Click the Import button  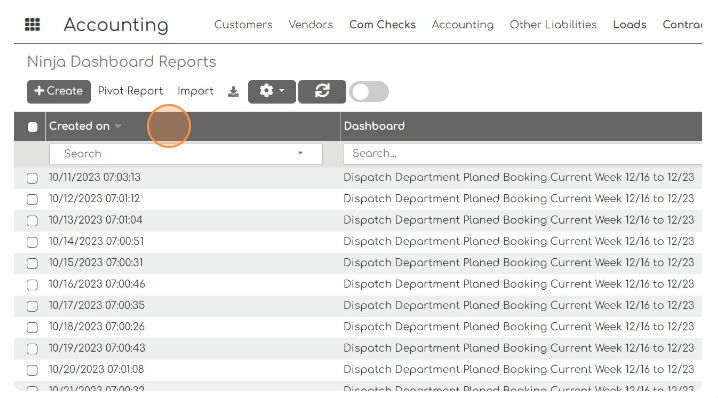click(196, 91)
